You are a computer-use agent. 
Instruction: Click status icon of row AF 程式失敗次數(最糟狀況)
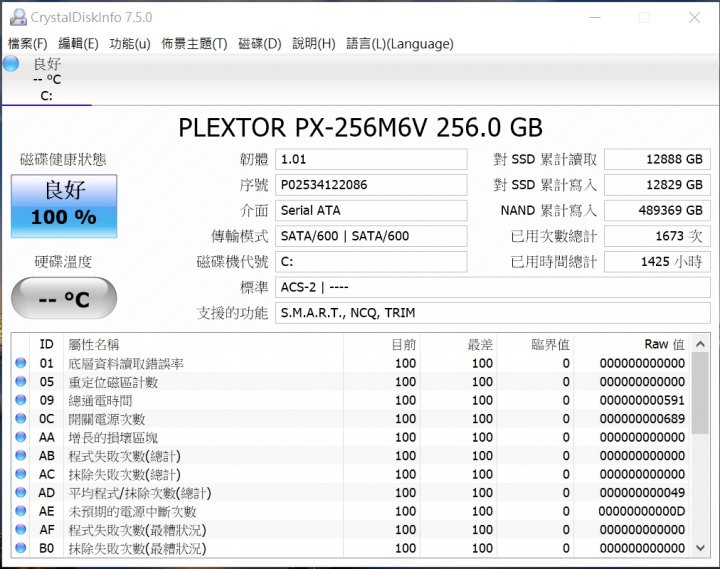click(21, 529)
